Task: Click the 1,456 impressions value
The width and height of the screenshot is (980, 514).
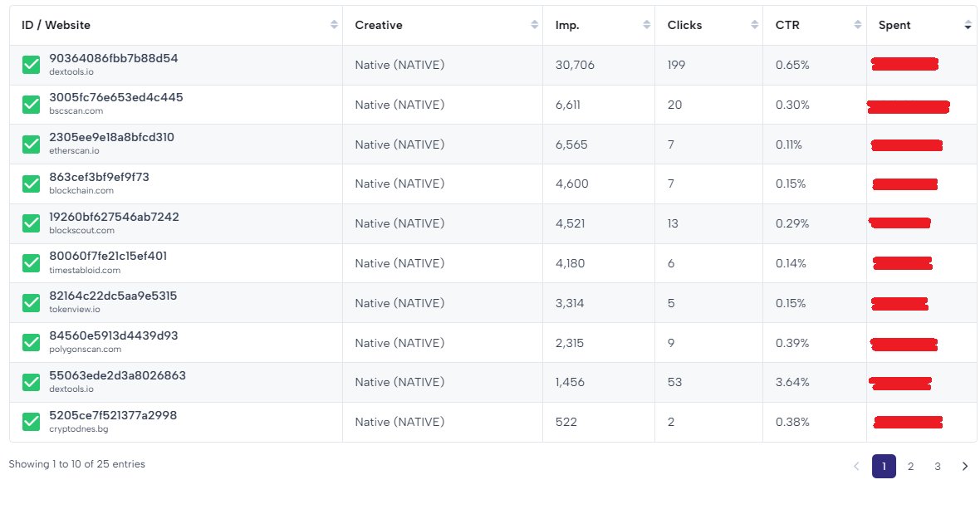Action: (x=570, y=382)
